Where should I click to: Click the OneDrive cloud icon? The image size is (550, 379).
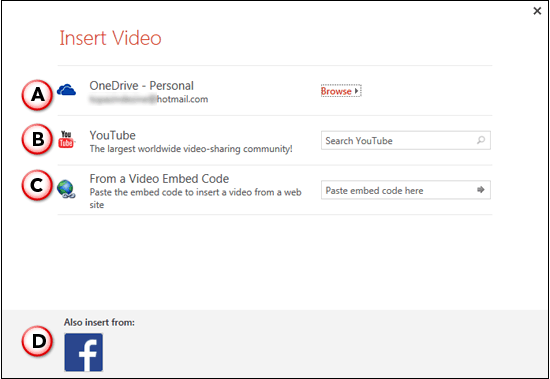point(66,90)
